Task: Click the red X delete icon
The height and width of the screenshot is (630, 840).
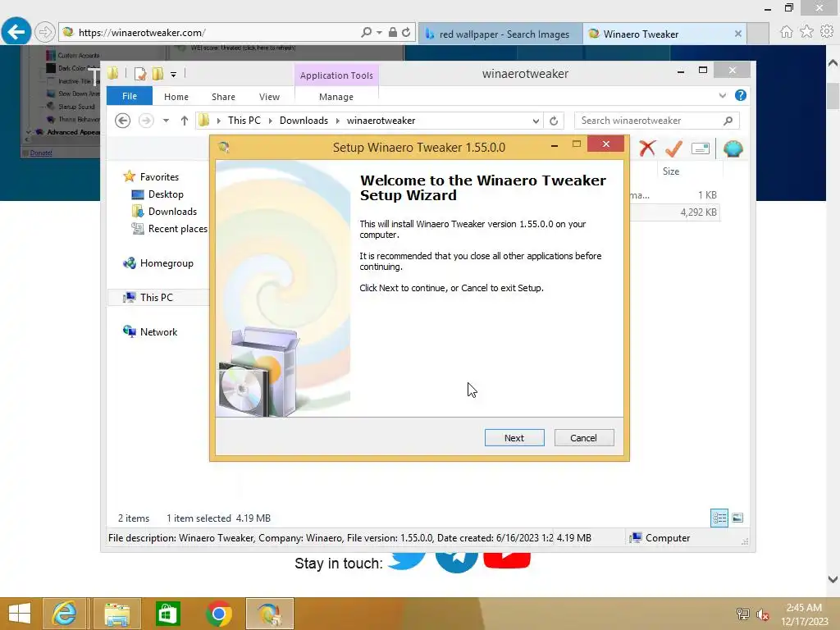Action: tap(647, 148)
